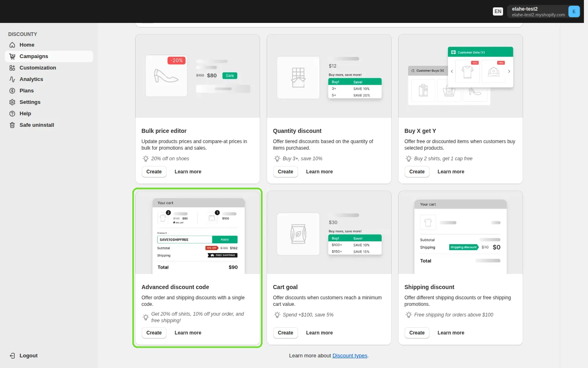Click the lightbulb icon beside 'Spend +$100, save 5%'
The height and width of the screenshot is (368, 588).
(x=277, y=315)
